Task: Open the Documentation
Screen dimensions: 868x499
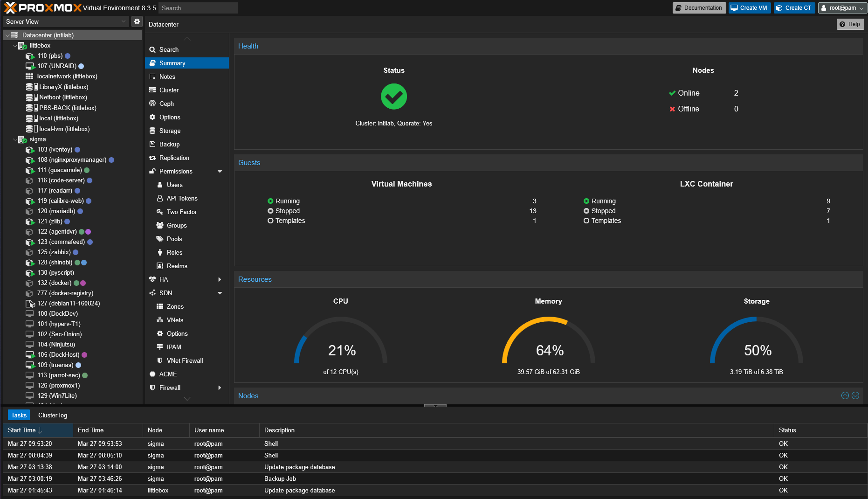Action: coord(699,8)
